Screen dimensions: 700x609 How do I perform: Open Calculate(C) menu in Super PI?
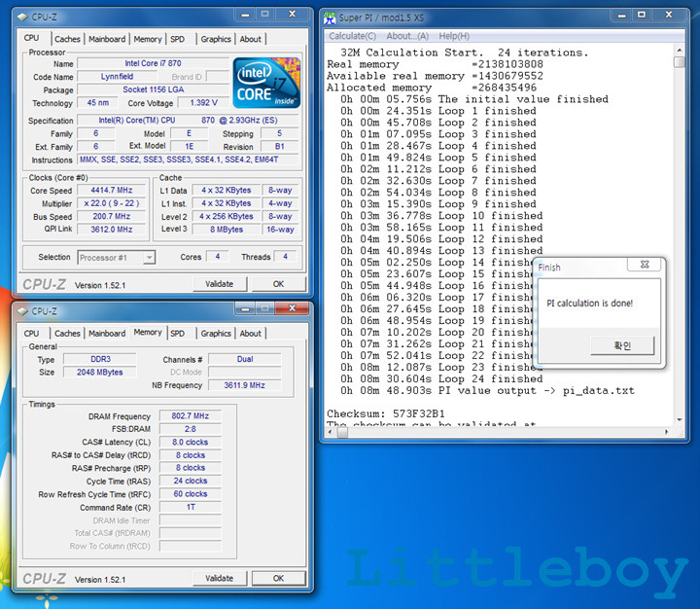coord(352,36)
